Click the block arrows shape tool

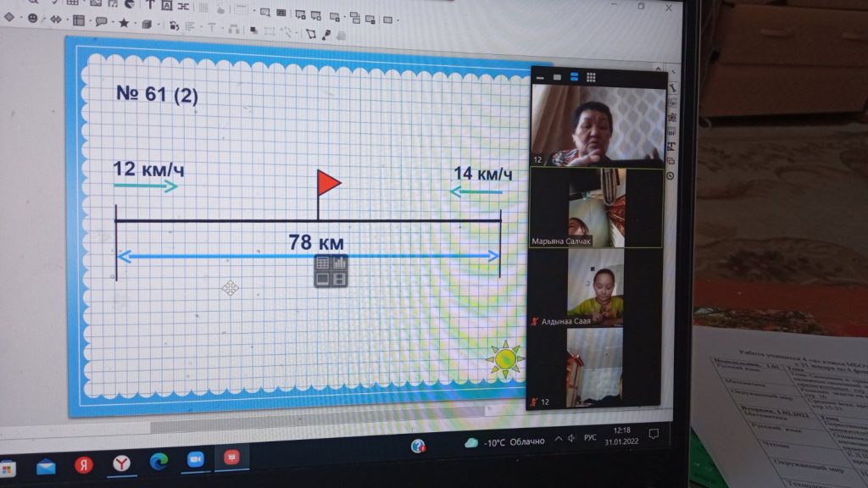[x=55, y=19]
